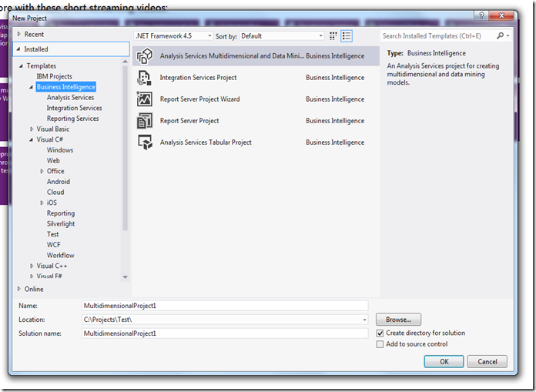The image size is (536, 392).
Task: Open the .NET Framework 4.5 dropdown
Action: click(x=173, y=36)
